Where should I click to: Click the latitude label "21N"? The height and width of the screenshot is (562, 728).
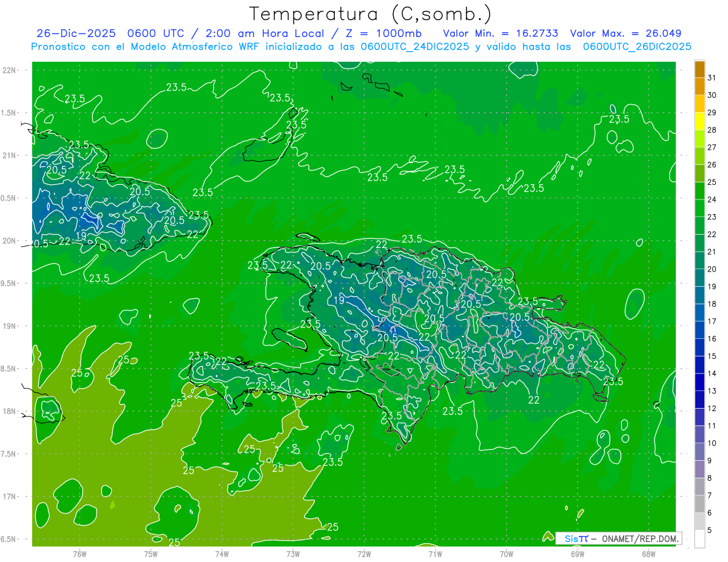(10, 155)
